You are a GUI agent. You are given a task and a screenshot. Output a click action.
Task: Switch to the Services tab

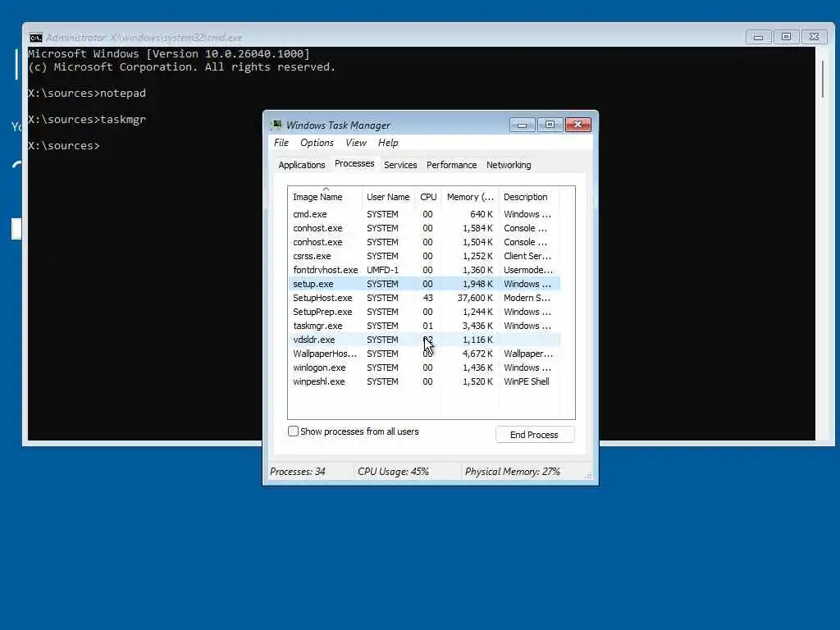[x=400, y=165]
